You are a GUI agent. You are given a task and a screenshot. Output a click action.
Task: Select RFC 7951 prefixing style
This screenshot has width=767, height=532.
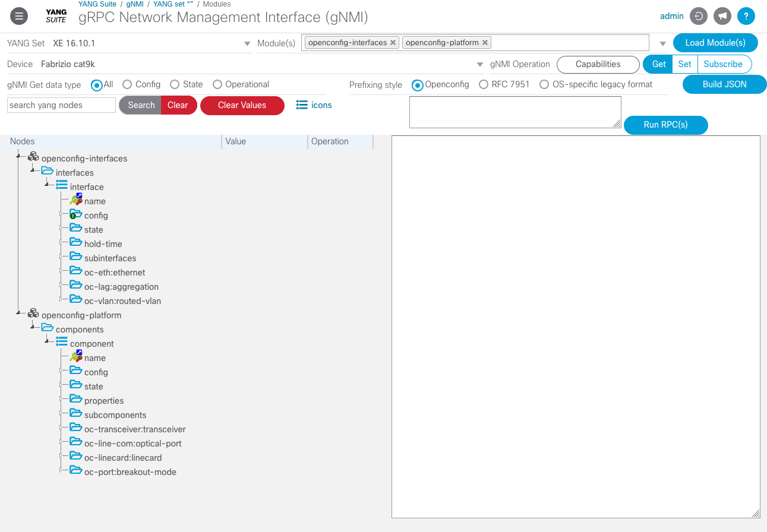(x=484, y=84)
